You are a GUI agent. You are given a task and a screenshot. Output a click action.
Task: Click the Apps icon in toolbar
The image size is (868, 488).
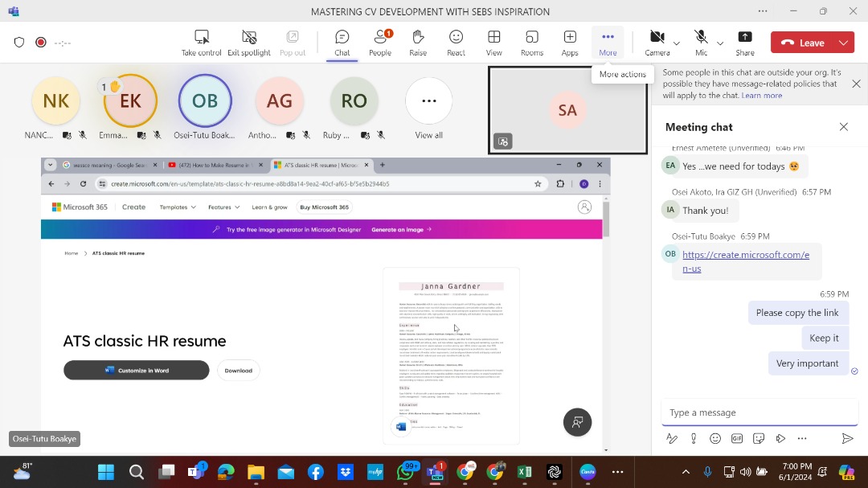click(570, 38)
